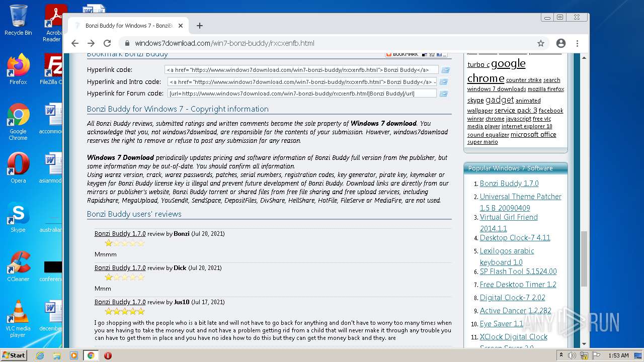Open XClock Digital Clock link

pos(513,337)
